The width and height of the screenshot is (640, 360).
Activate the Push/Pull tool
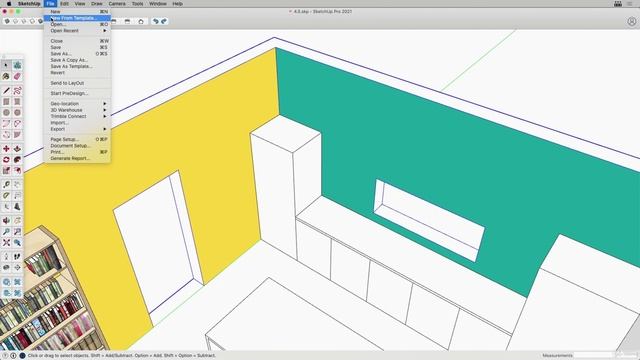pyautogui.click(x=17, y=149)
